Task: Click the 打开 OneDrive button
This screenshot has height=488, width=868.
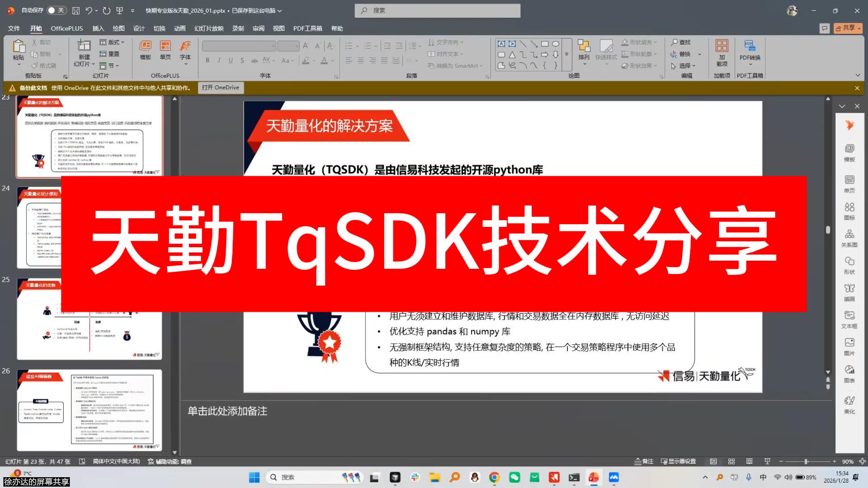Action: [221, 88]
